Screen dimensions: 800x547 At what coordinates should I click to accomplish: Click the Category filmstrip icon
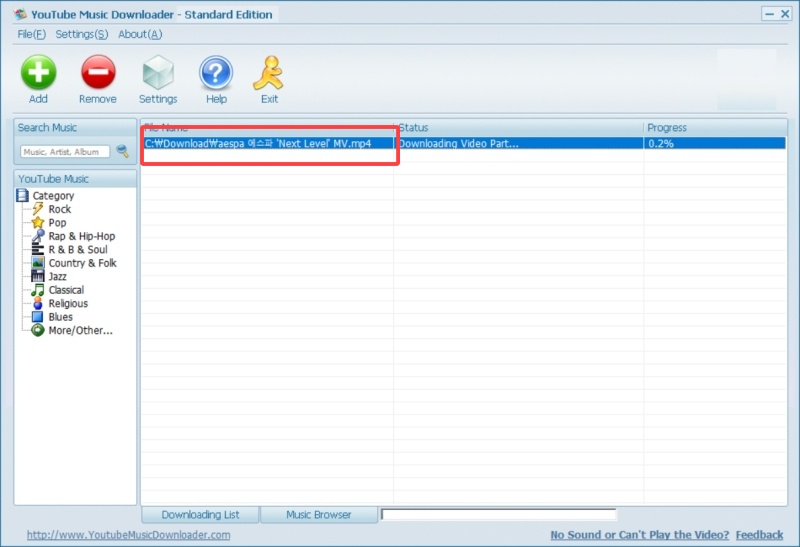(x=22, y=195)
